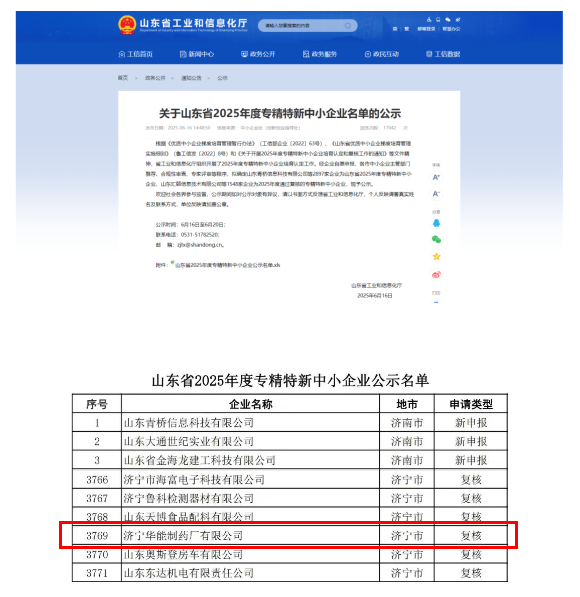Image resolution: width=580 pixels, height=597 pixels.
Task: Switch to traditional Chinese '繁' link
Action: [x=407, y=29]
